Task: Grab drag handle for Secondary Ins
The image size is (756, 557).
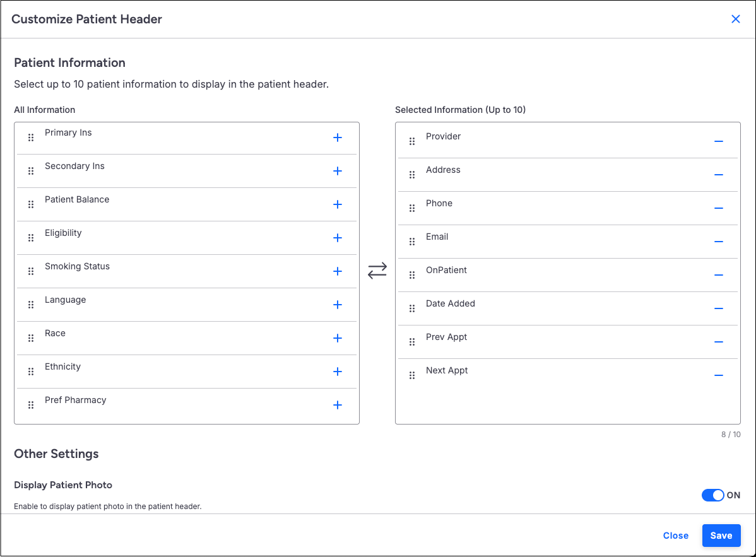Action: click(31, 171)
